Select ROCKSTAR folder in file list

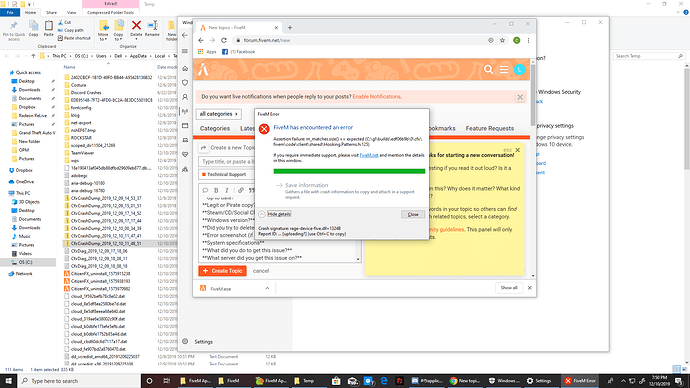(81, 138)
